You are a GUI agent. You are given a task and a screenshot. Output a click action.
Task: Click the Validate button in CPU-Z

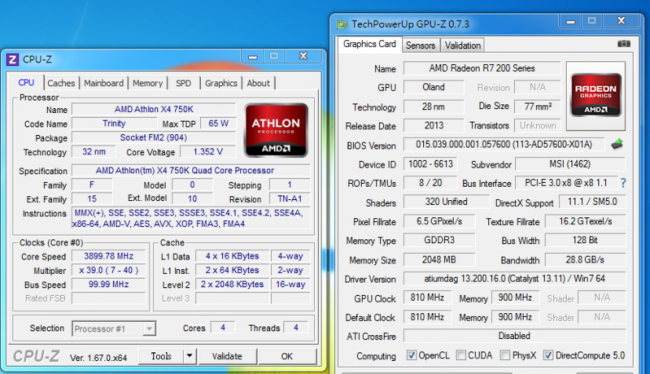(x=227, y=356)
